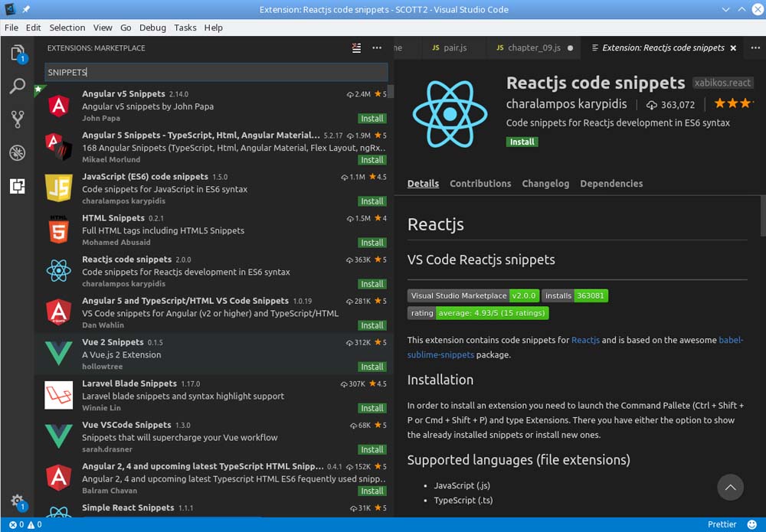Install the Reactjs code snippets extension
The image size is (766, 532).
click(x=522, y=142)
